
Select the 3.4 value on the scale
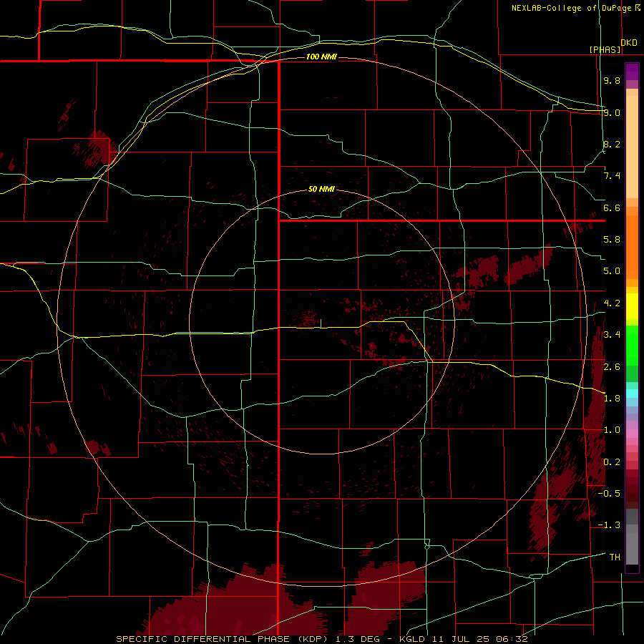point(612,335)
